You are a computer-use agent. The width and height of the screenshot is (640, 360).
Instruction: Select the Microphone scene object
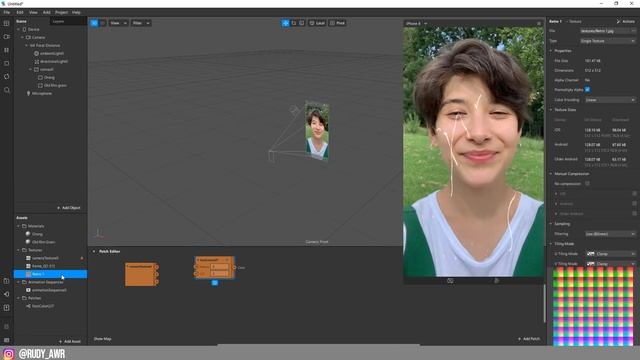(41, 93)
